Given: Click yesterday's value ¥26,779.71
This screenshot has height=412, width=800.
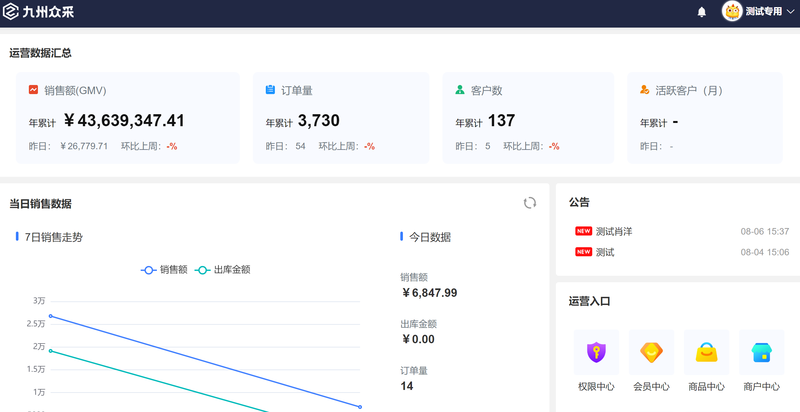Looking at the screenshot, I should click(x=84, y=146).
